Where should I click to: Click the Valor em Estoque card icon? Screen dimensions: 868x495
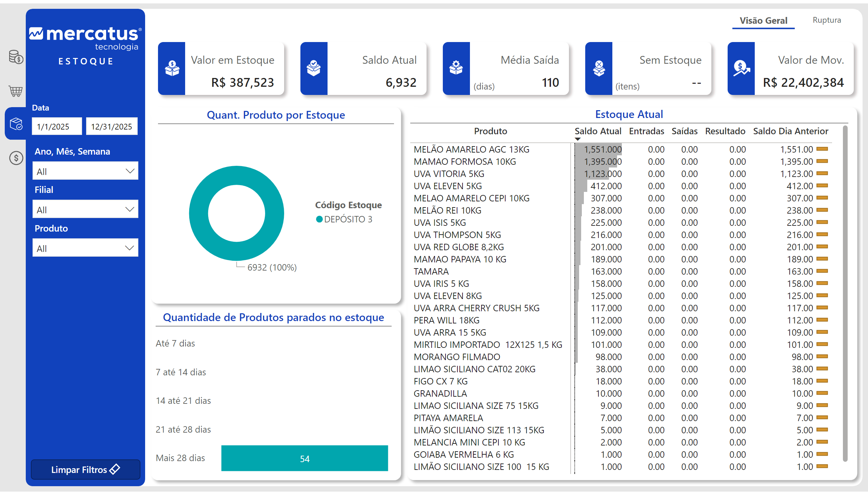click(x=172, y=68)
